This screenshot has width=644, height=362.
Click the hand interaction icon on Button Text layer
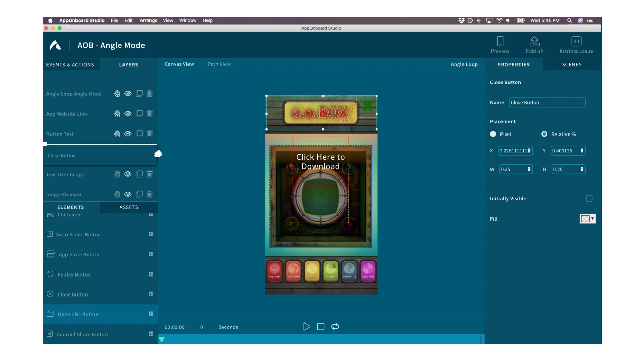click(x=117, y=134)
